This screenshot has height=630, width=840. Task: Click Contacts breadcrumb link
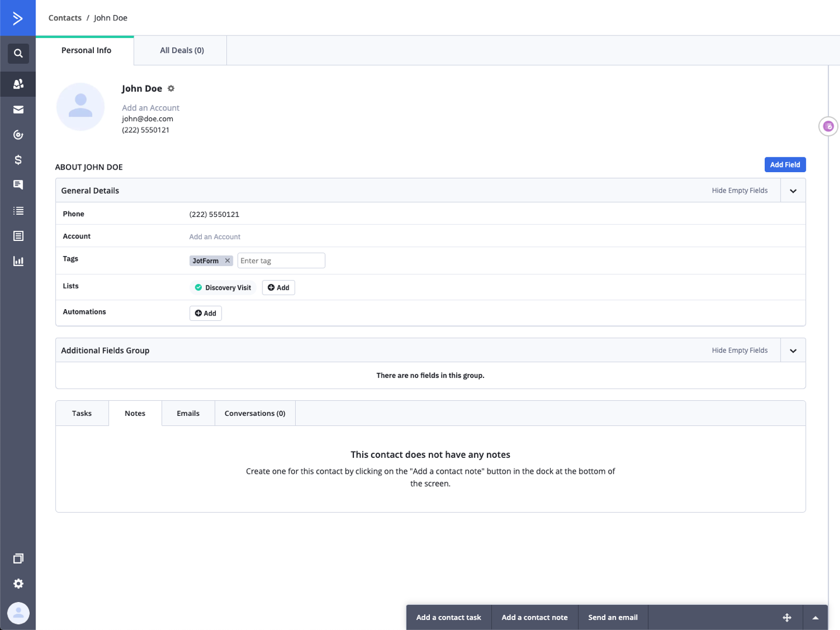pos(65,18)
